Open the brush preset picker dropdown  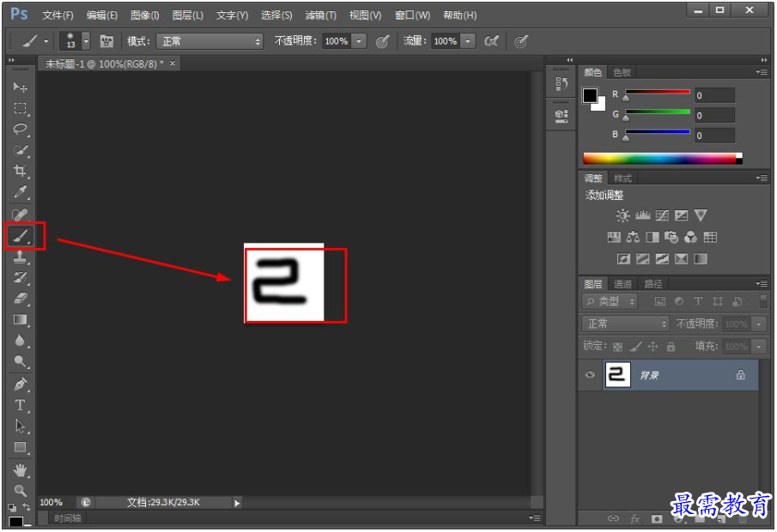click(86, 41)
